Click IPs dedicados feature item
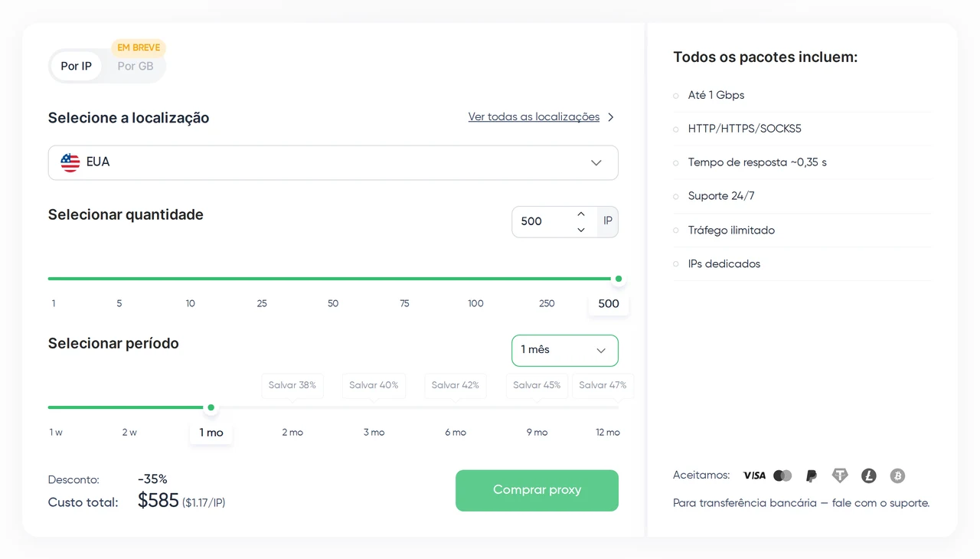 click(x=724, y=264)
